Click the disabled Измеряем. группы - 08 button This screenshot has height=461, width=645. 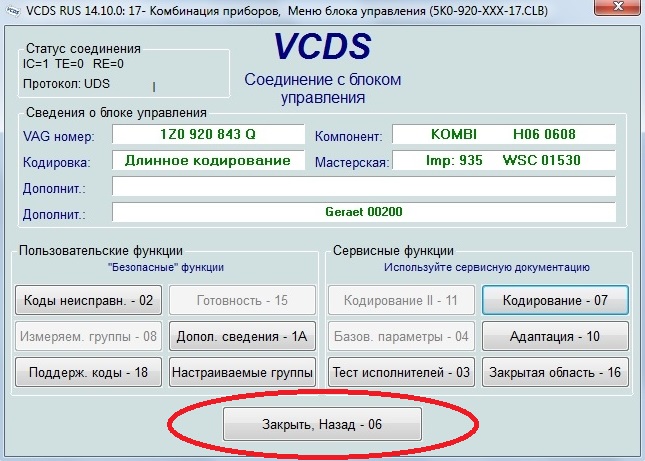pyautogui.click(x=88, y=336)
